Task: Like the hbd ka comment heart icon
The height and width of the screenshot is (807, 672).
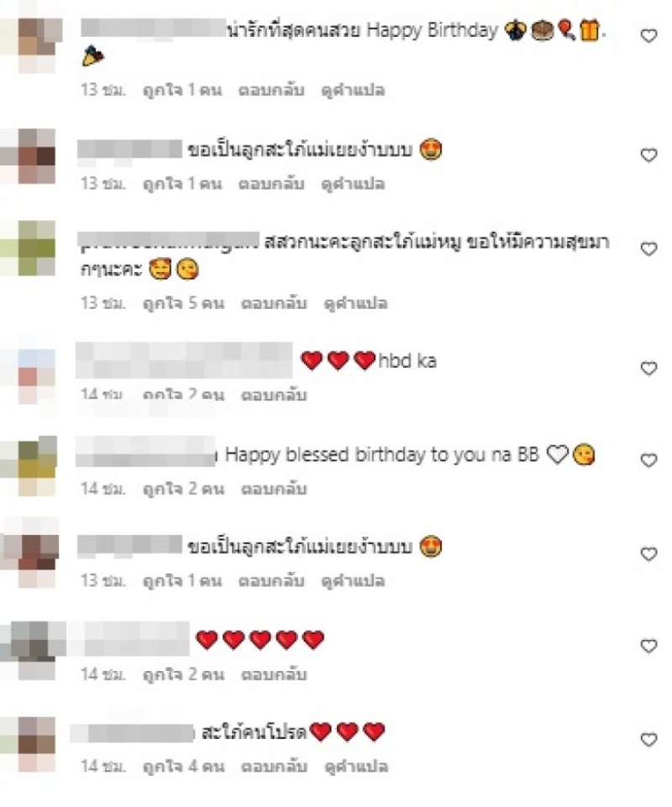Action: coord(648,369)
